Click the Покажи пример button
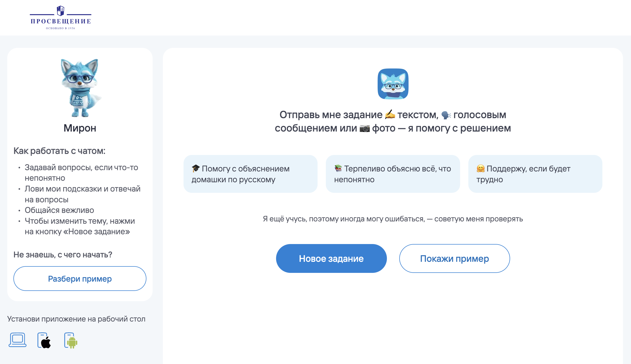The width and height of the screenshot is (631, 364). coord(454,258)
